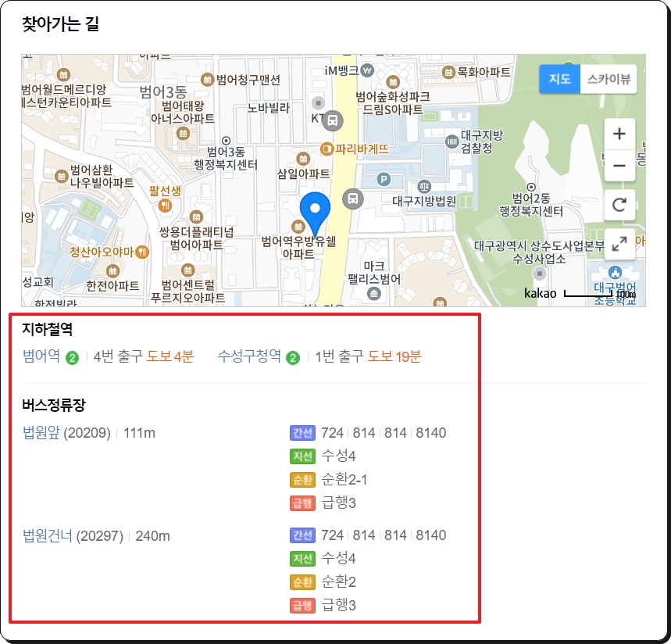This screenshot has height=644, width=671.
Task: Select bus stop icon next to KT
Action: (x=333, y=120)
